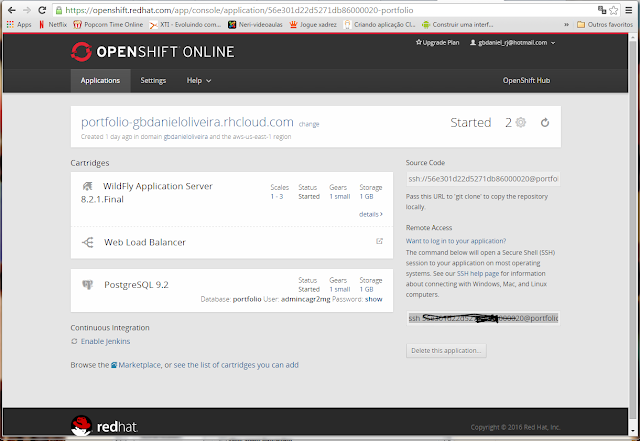This screenshot has width=640, height=441.
Task: Click the gbdanieloliveira domain link
Action: coord(186,137)
